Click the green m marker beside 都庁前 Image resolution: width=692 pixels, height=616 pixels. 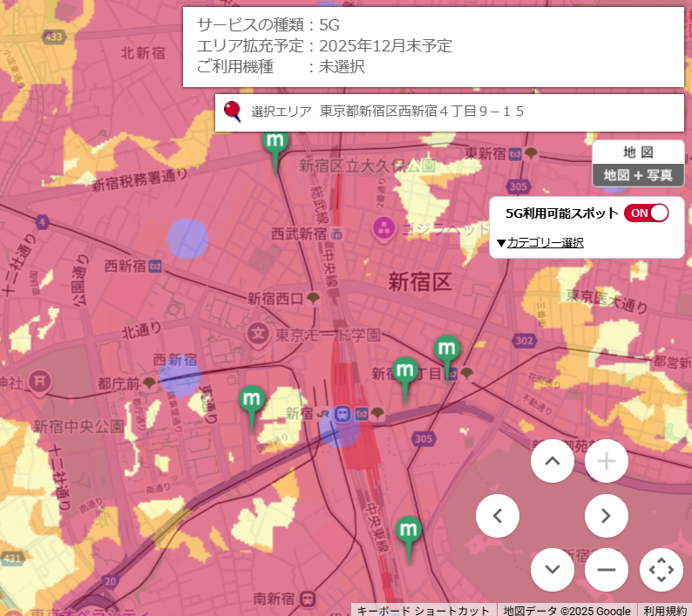click(x=253, y=399)
